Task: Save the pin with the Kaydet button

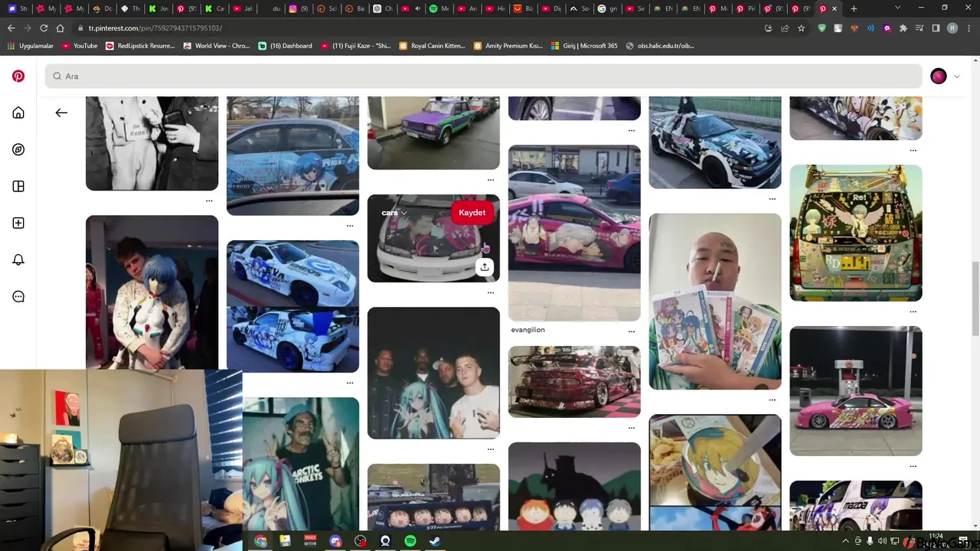Action: pos(472,213)
